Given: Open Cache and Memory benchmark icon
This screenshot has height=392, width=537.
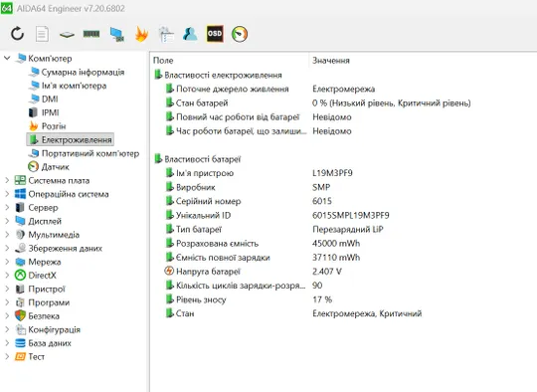Looking at the screenshot, I should (x=91, y=34).
